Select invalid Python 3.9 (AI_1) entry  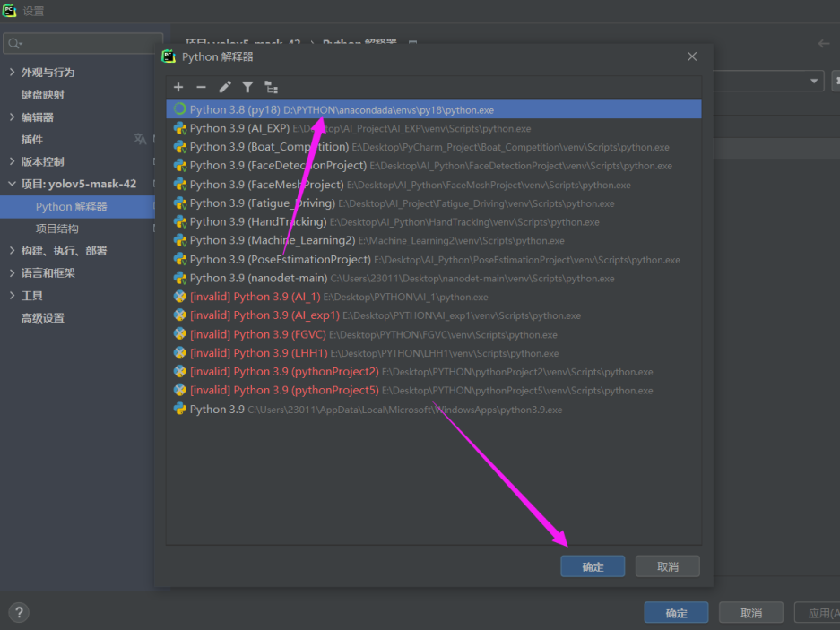click(433, 297)
